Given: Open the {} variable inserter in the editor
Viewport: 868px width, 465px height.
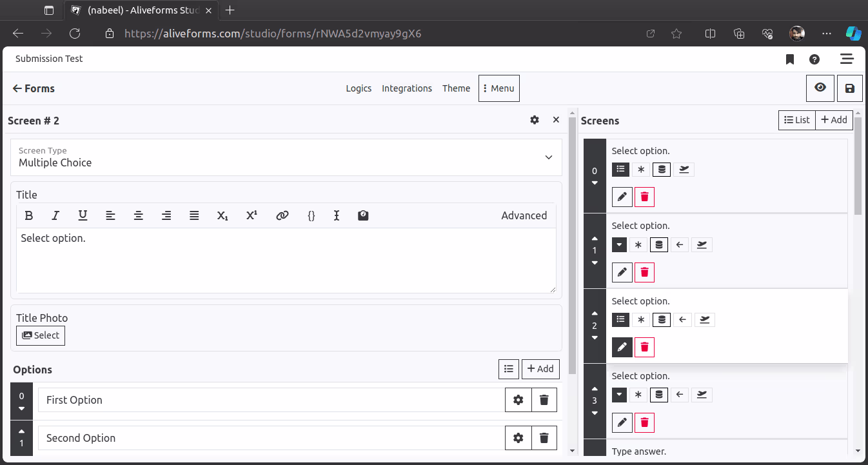Looking at the screenshot, I should 311,215.
